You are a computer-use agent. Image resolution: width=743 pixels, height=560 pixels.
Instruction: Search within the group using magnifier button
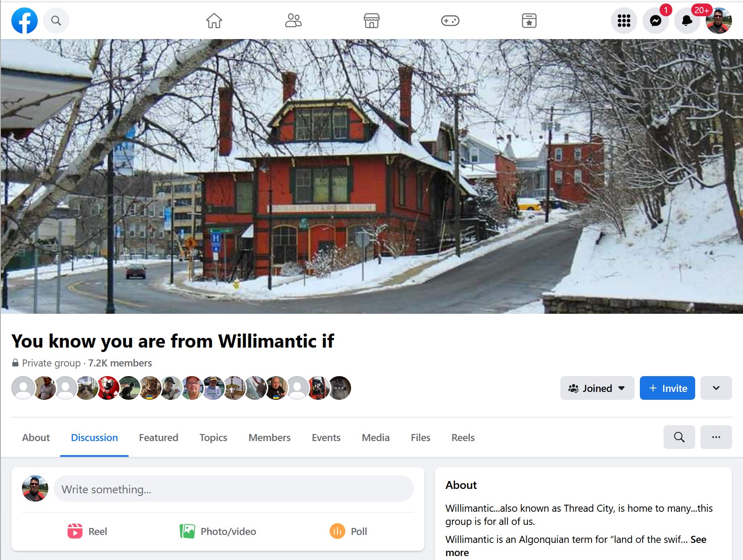679,437
